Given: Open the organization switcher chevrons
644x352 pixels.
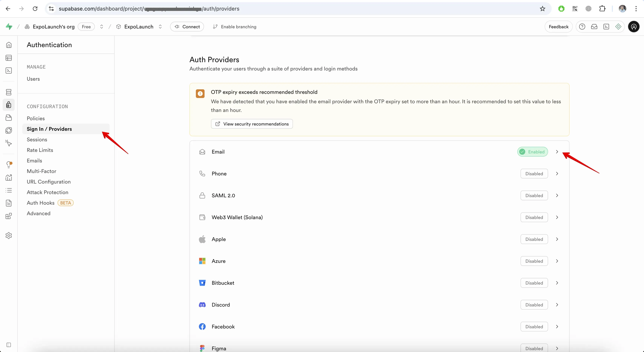Looking at the screenshot, I should (x=101, y=27).
